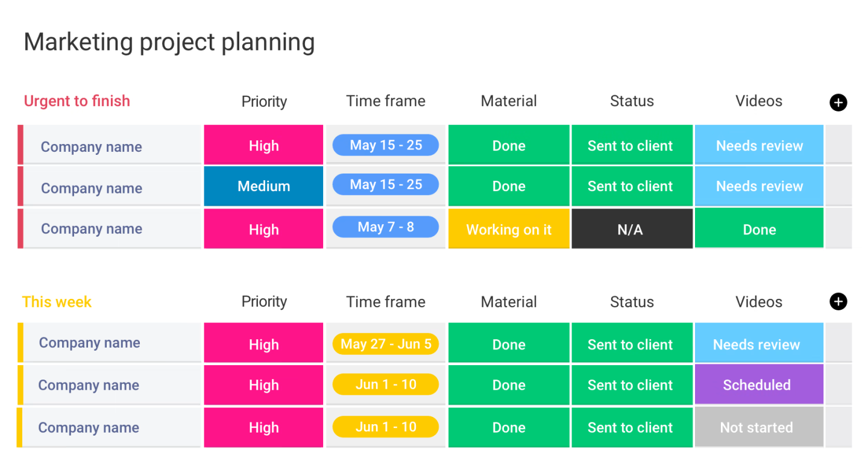868x476 pixels.
Task: Click the Company name beside the Medium priority
Action: point(92,188)
